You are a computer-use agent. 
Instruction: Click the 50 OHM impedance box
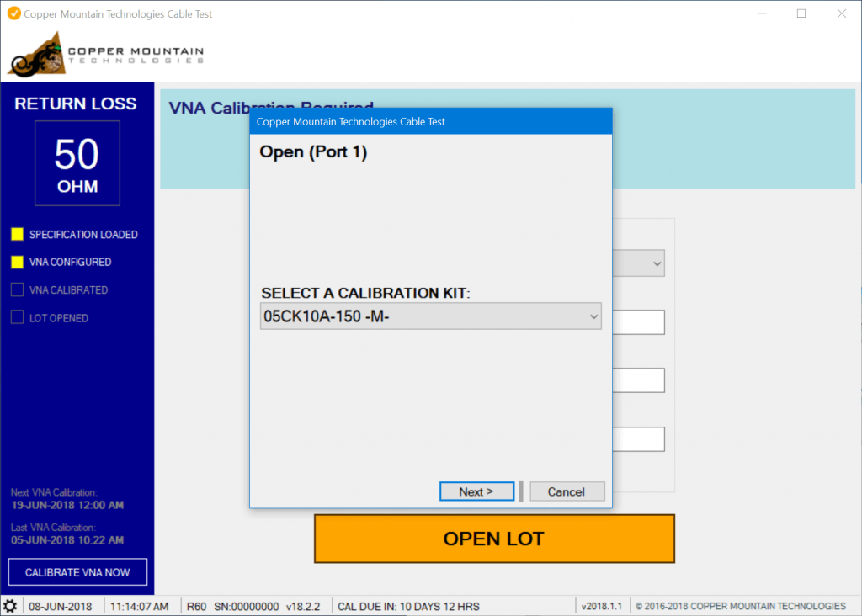77,163
